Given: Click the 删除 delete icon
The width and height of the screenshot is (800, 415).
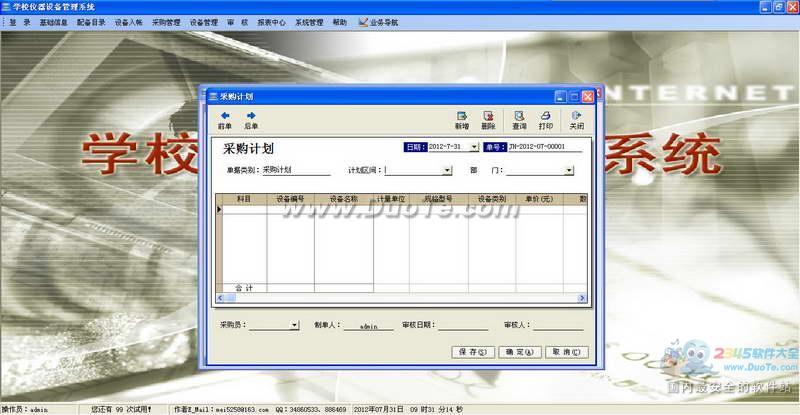Looking at the screenshot, I should [488, 116].
